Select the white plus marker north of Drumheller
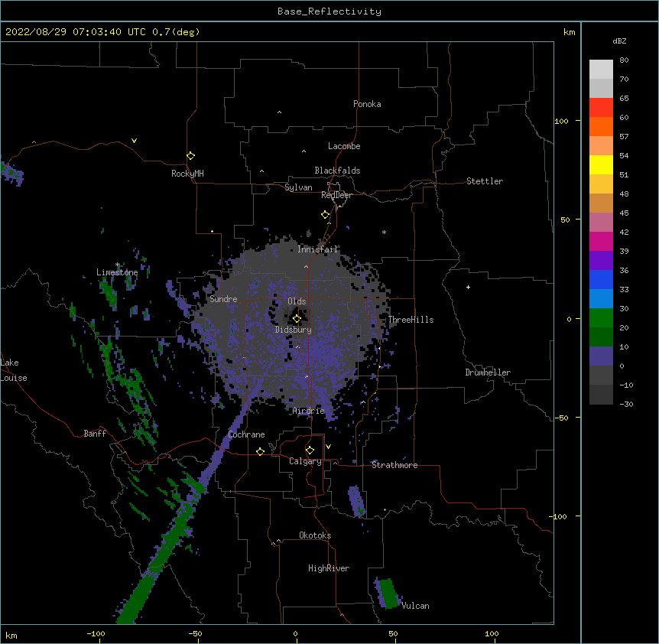The height and width of the screenshot is (644, 659). 468,287
